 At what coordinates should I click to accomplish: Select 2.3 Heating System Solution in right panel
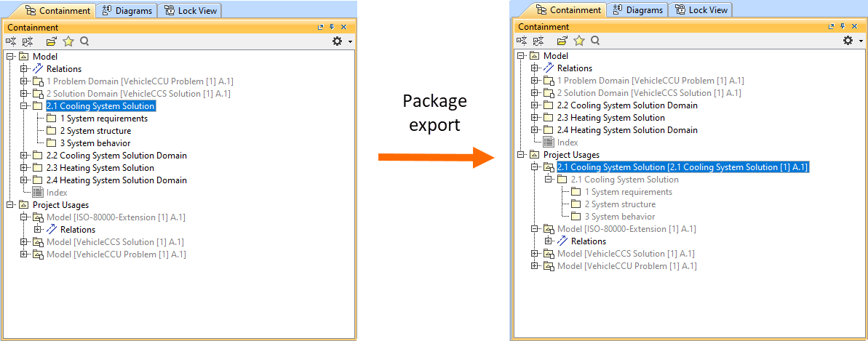(611, 118)
